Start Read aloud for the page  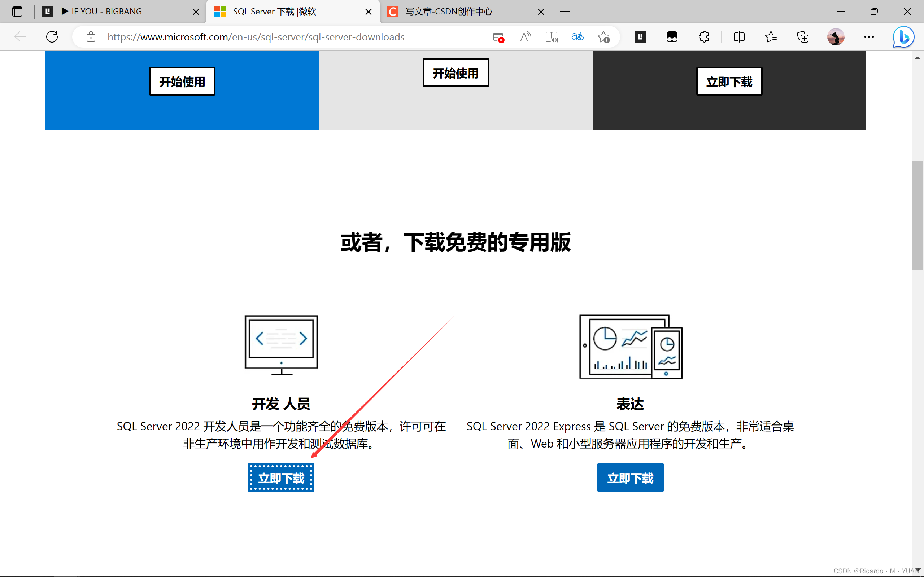tap(526, 37)
